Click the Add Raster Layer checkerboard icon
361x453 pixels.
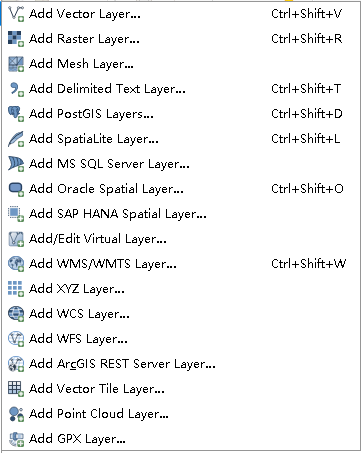(x=16, y=39)
